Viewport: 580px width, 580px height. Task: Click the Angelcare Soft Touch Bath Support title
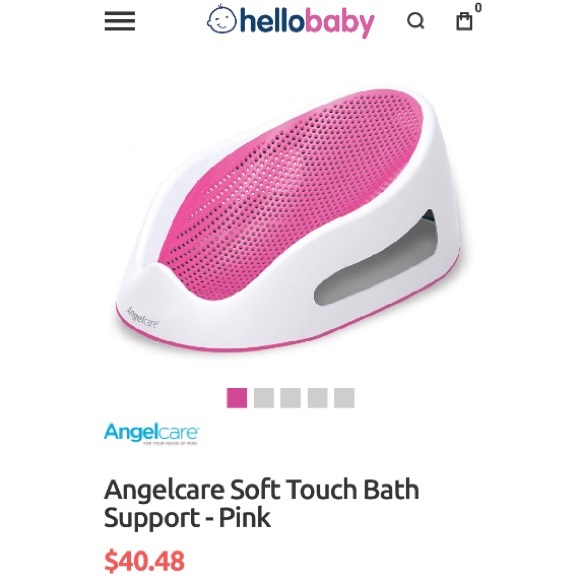pos(261,503)
